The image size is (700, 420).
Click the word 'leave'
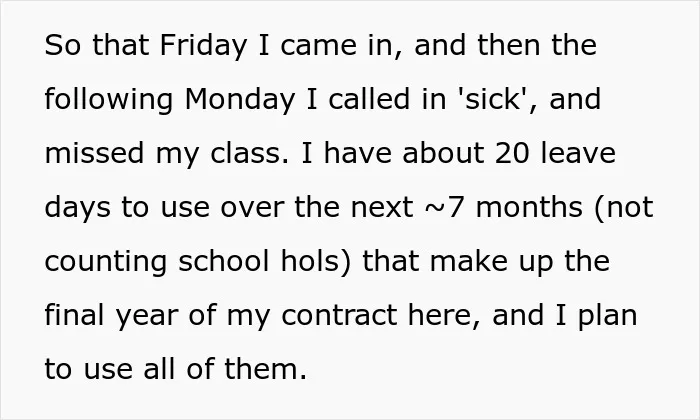(578, 153)
